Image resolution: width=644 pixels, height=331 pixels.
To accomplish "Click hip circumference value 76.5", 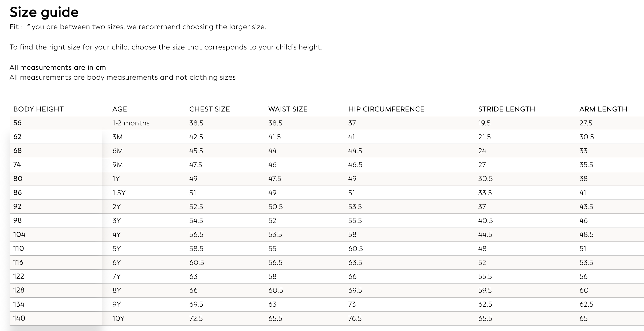I will coord(355,318).
